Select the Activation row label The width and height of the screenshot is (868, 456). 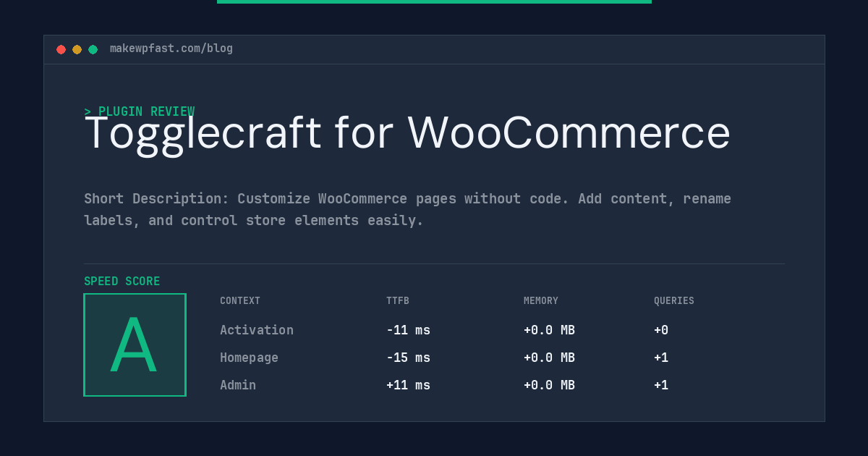tap(257, 330)
